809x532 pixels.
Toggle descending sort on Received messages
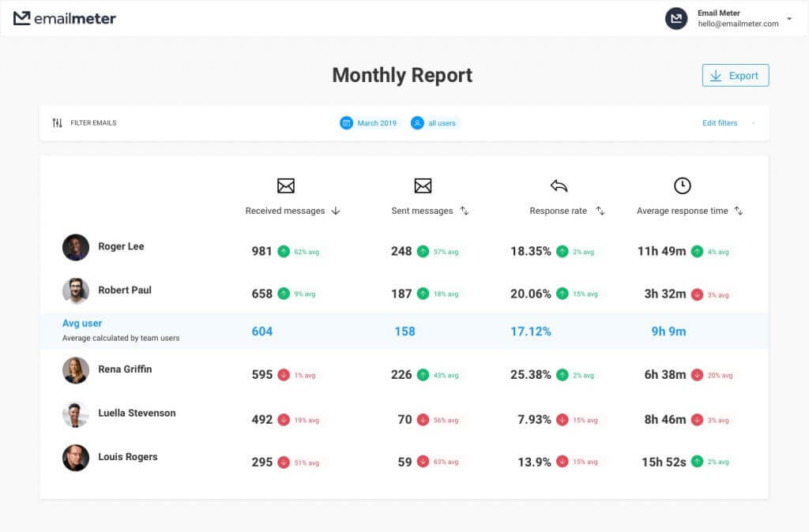[x=335, y=211]
